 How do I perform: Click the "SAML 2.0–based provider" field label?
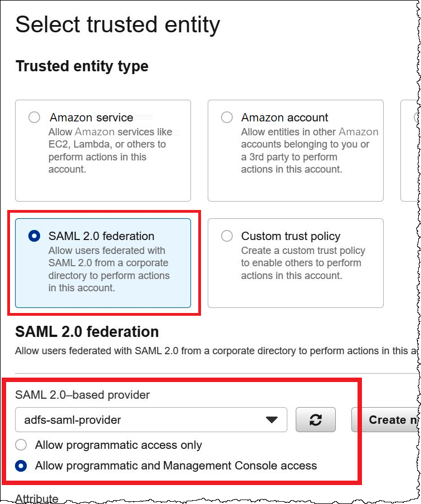click(x=82, y=395)
